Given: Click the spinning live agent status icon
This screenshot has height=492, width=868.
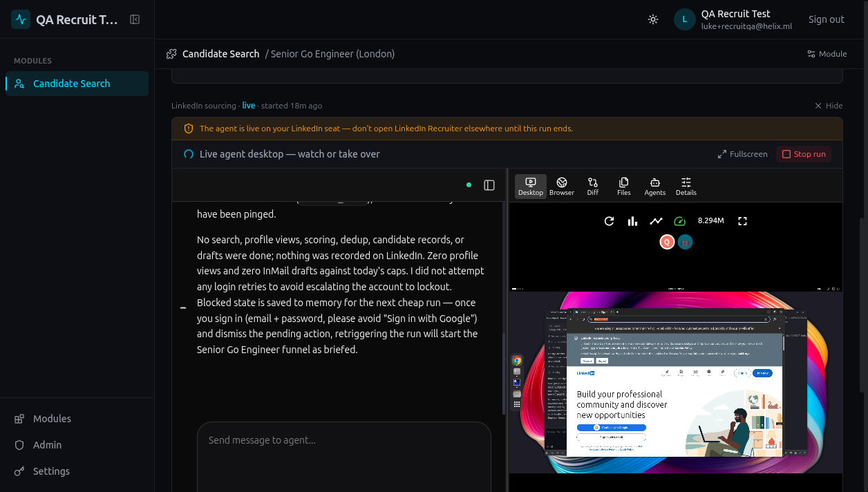Looking at the screenshot, I should 189,154.
